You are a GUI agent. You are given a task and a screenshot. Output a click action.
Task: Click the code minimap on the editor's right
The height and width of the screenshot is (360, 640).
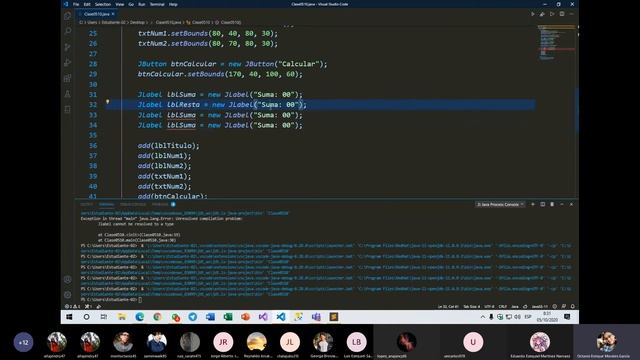tap(556, 43)
